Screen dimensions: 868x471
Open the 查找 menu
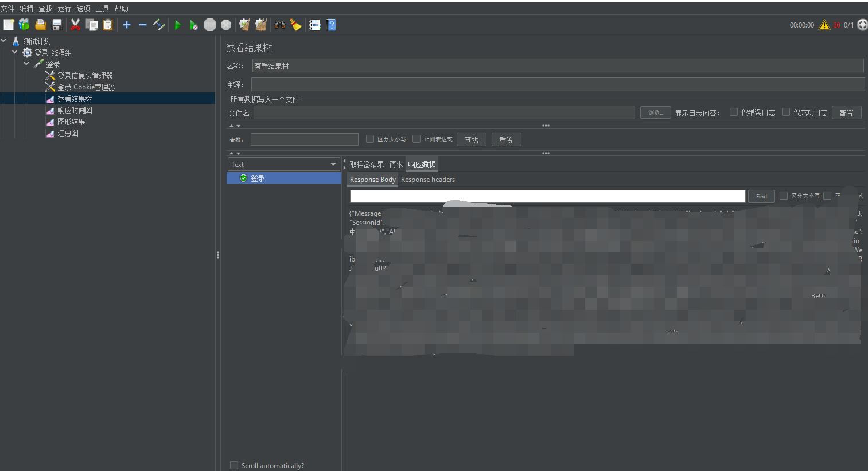coord(46,9)
